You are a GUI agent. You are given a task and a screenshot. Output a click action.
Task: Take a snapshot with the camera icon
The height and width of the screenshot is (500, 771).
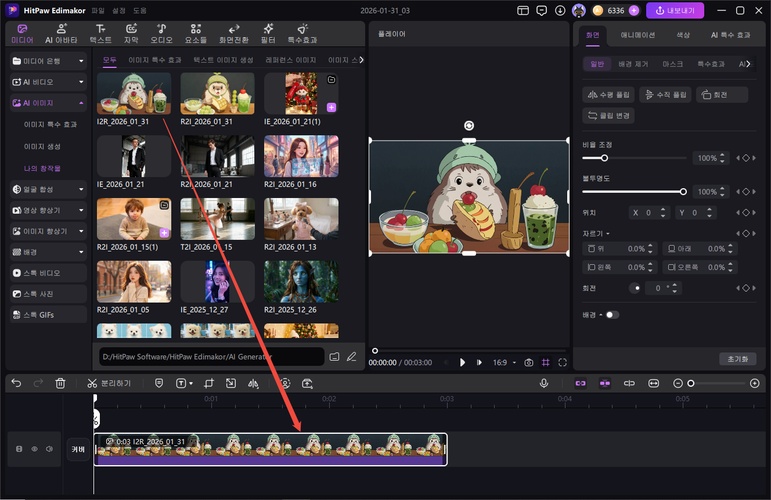click(x=528, y=362)
